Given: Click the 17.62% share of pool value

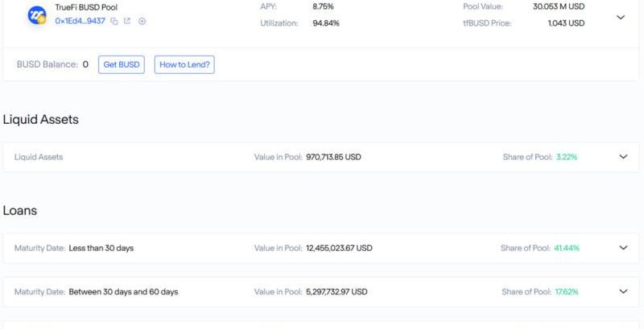Looking at the screenshot, I should tap(566, 291).
